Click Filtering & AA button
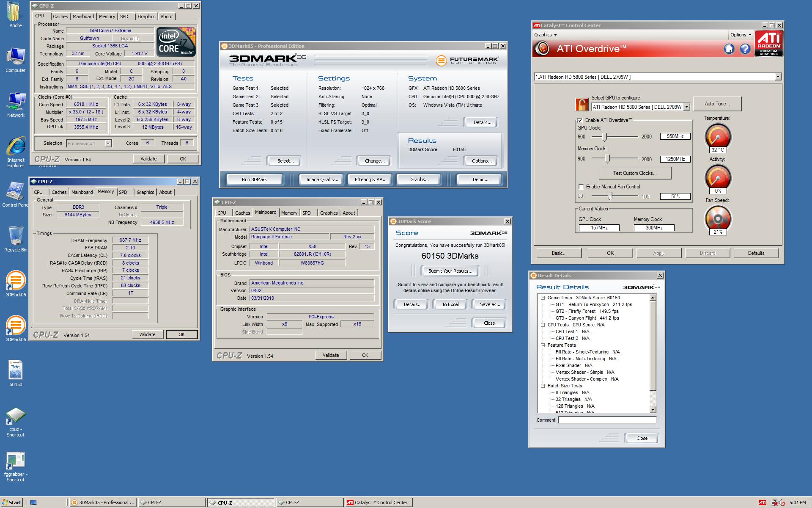This screenshot has width=812, height=508. [x=370, y=179]
